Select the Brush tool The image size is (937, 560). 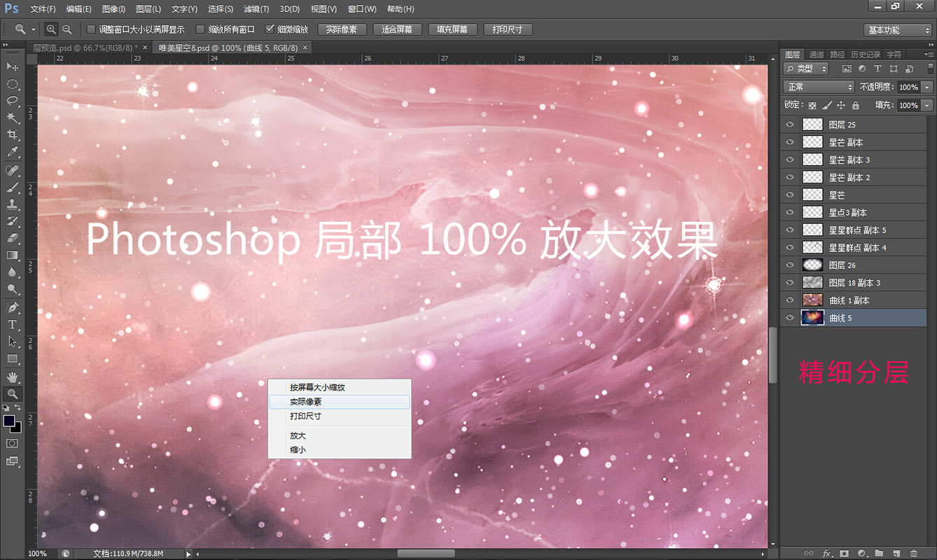click(x=13, y=188)
